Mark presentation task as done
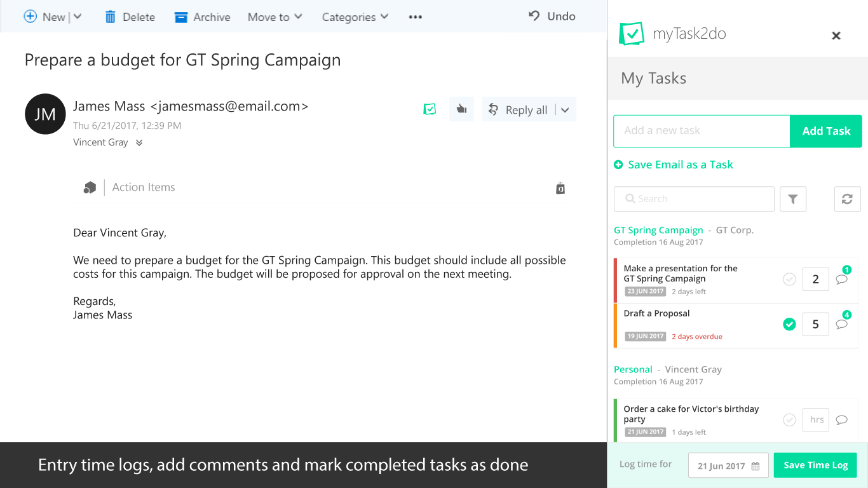The image size is (868, 488). (789, 280)
